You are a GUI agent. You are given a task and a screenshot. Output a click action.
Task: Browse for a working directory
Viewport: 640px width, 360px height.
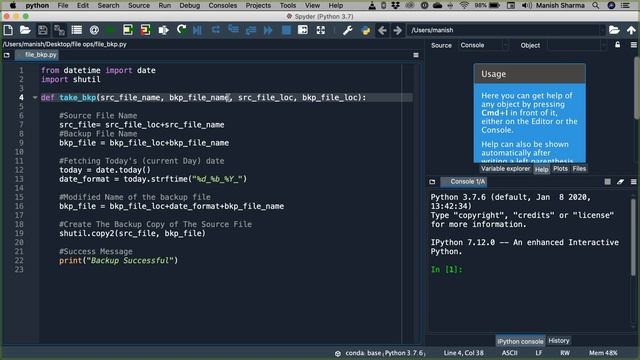(614, 30)
